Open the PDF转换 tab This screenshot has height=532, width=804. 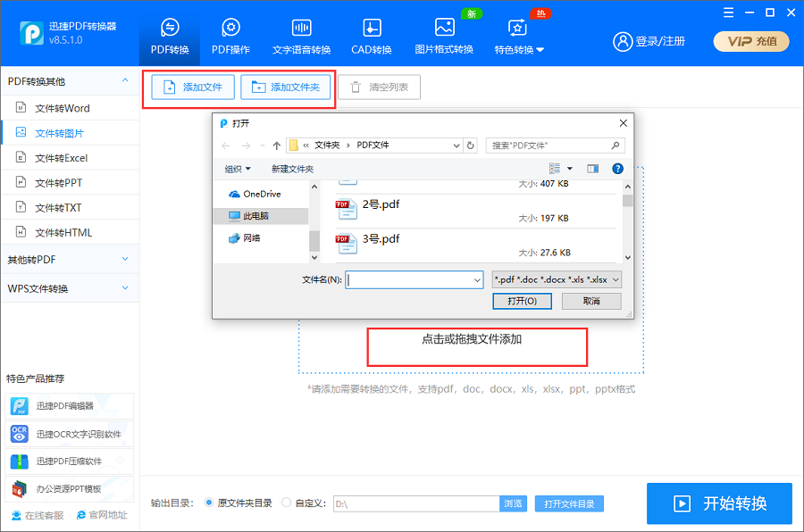[170, 37]
